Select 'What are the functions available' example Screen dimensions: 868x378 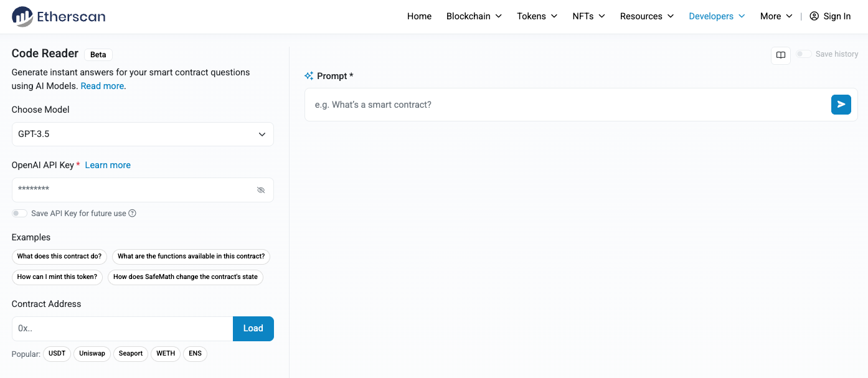click(191, 257)
